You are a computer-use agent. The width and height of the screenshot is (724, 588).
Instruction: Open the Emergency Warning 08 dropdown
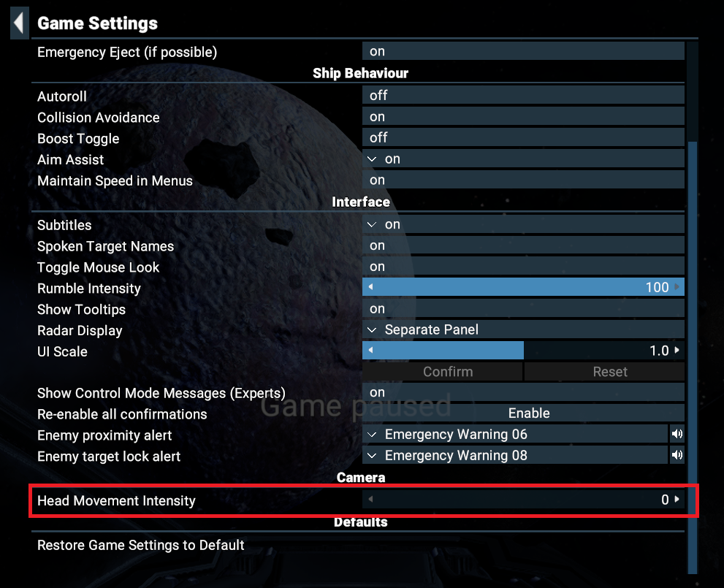(x=515, y=455)
